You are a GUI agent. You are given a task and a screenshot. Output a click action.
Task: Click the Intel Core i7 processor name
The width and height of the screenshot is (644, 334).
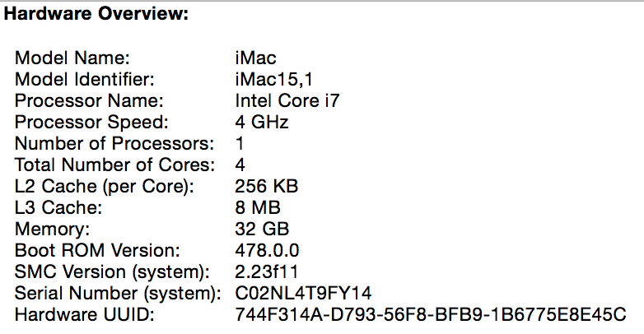pos(287,102)
